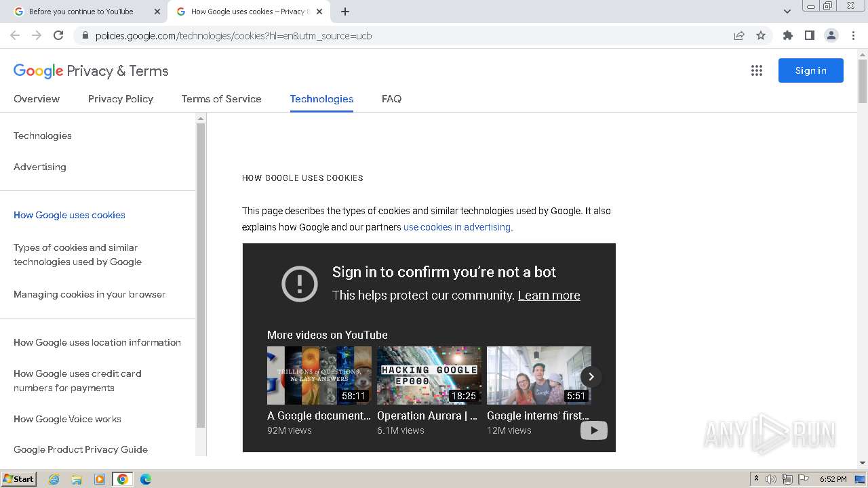Open Windows Media Player taskbar icon

tap(100, 479)
